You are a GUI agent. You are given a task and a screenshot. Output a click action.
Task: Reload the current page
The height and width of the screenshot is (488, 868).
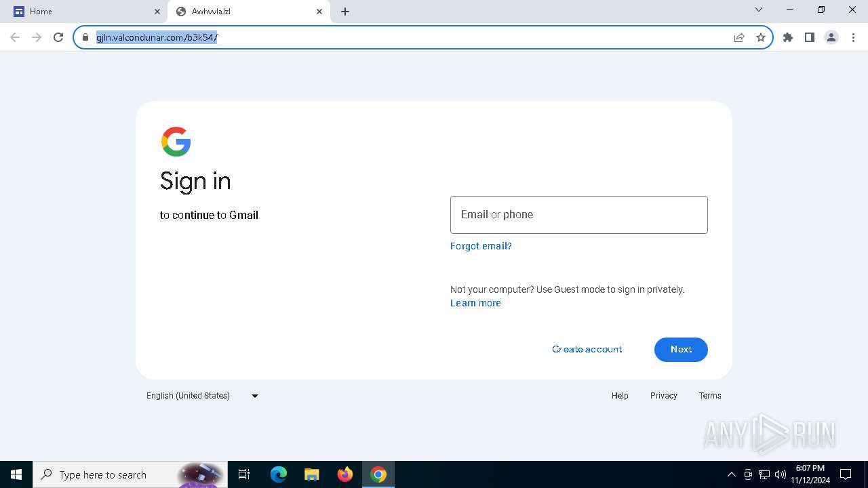click(58, 37)
